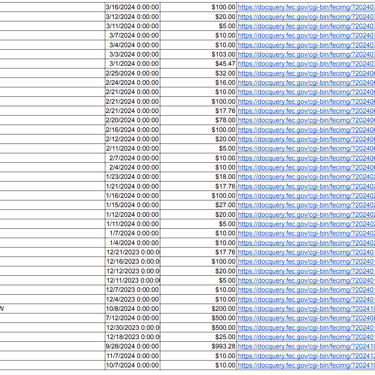Select the date cell 1/12/2024 0:00:00
The width and height of the screenshot is (375, 375).
pos(133,214)
